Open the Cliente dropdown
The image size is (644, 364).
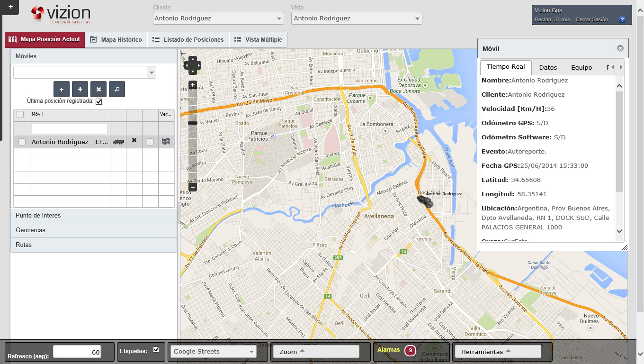(x=218, y=18)
